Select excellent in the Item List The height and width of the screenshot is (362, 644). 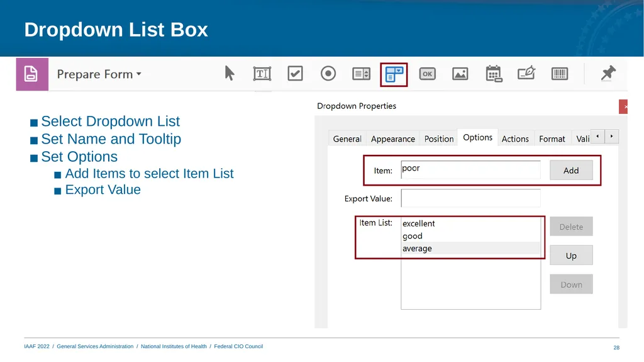click(x=470, y=223)
